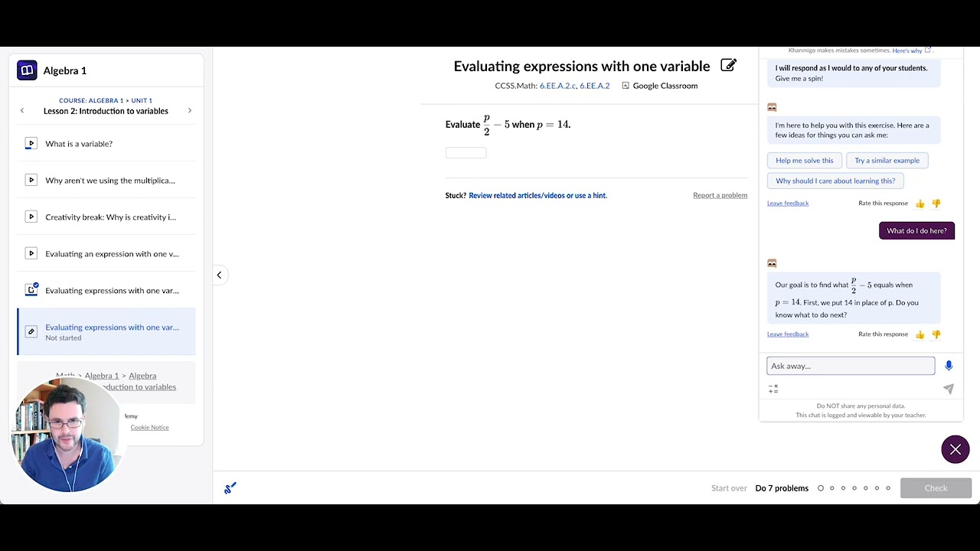Click the send message arrow icon

click(949, 389)
